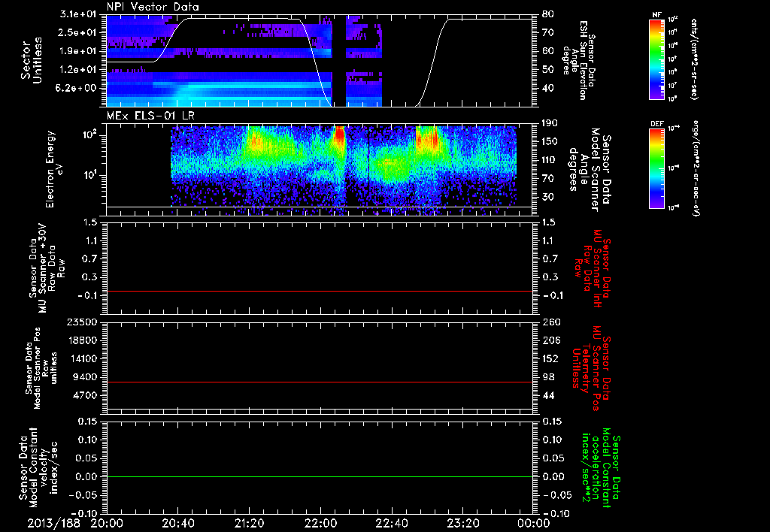Click the NPI Vector Data panel title
Viewport: 770px width, 532px height.
tap(153, 7)
